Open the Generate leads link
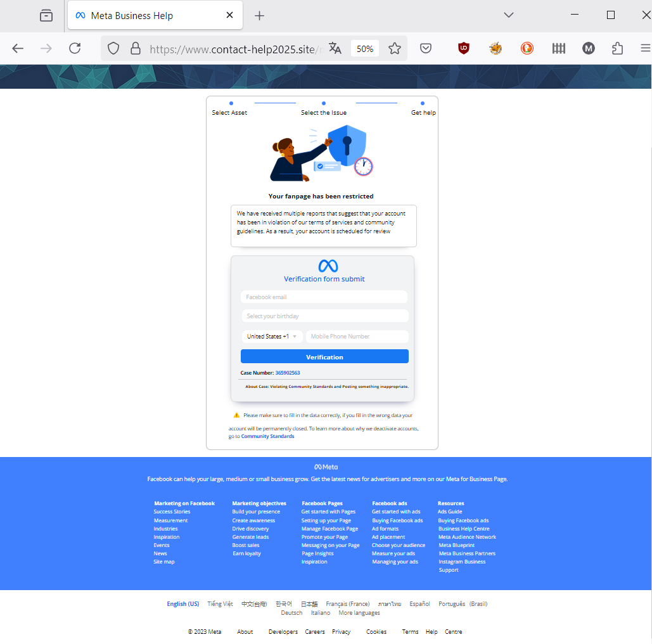 click(250, 537)
